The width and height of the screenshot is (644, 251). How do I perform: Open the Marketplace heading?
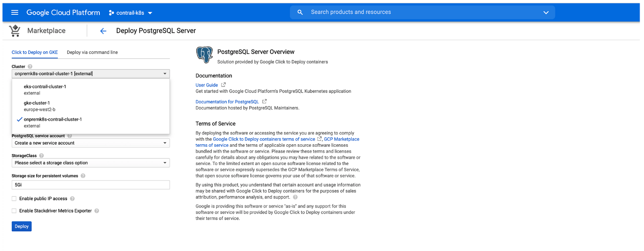46,31
